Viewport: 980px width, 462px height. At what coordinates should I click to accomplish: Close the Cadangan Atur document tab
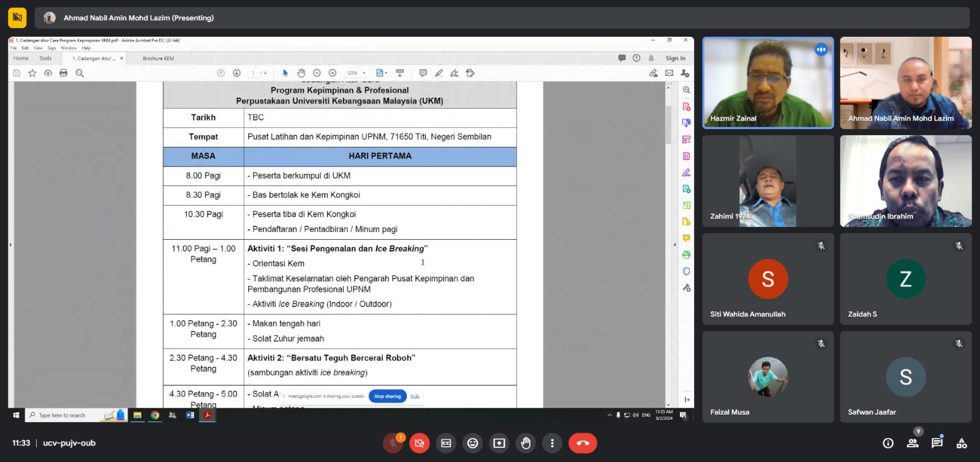tap(121, 58)
